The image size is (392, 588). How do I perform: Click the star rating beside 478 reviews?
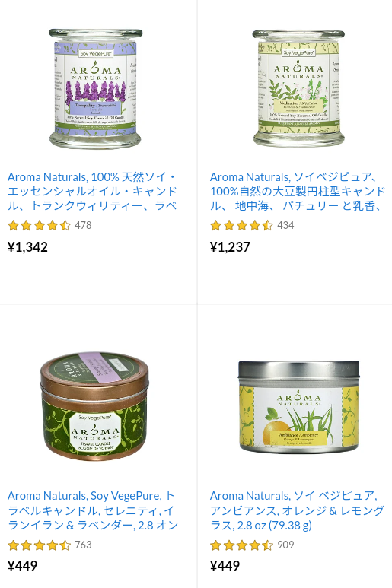click(39, 225)
